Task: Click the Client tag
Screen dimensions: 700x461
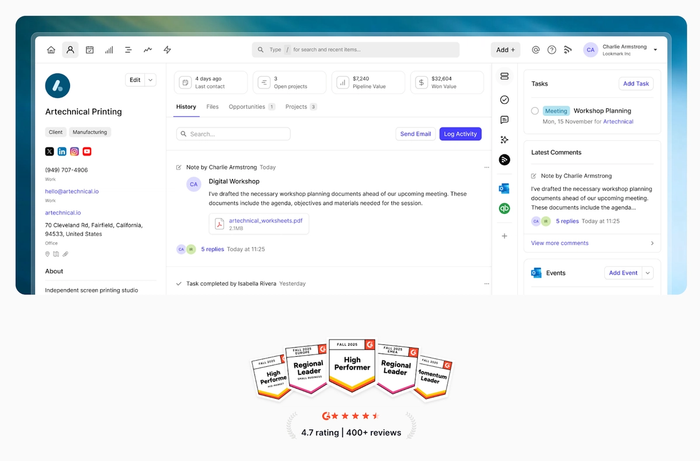Action: pyautogui.click(x=56, y=132)
